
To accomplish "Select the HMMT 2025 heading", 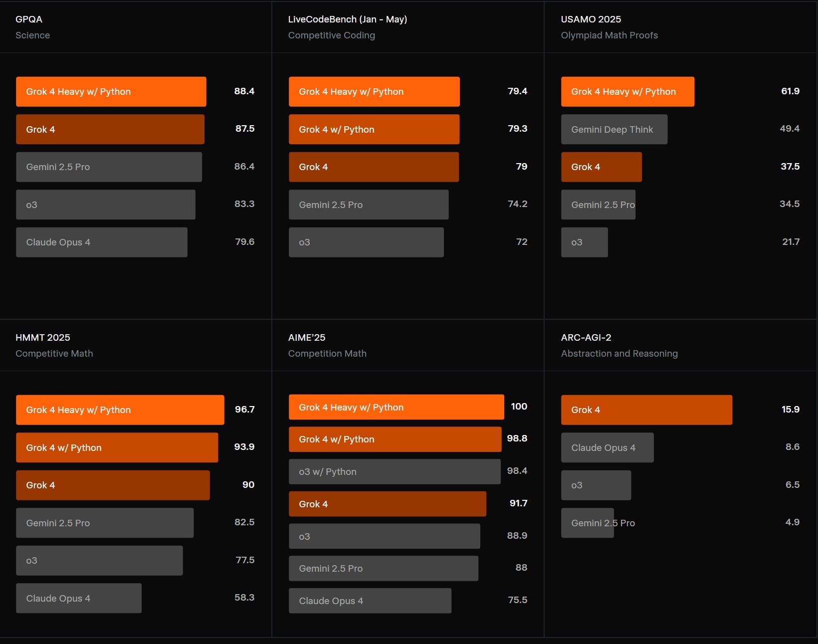I will pos(43,337).
